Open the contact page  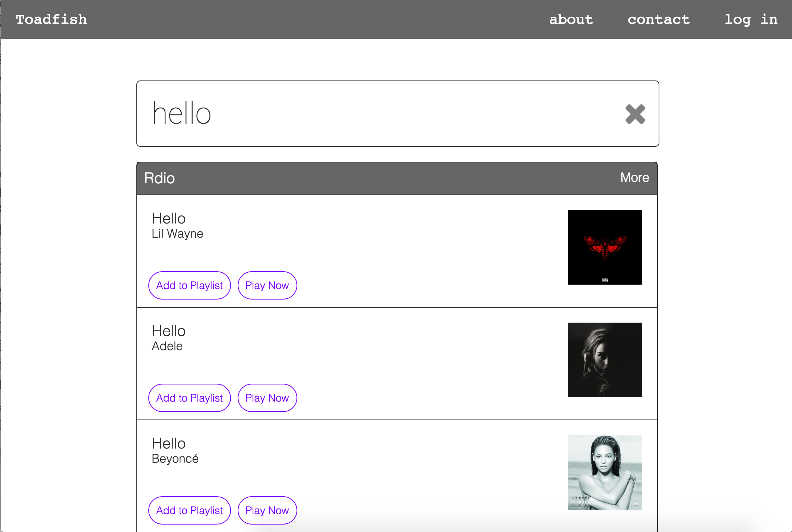[x=658, y=19]
